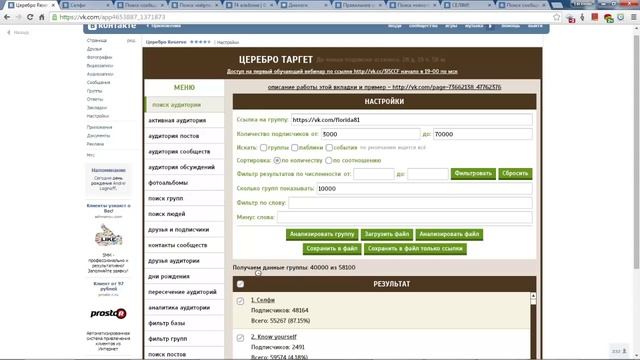640x360 pixels.
Task: Open the webinar access link in header
Action: click(x=342, y=71)
